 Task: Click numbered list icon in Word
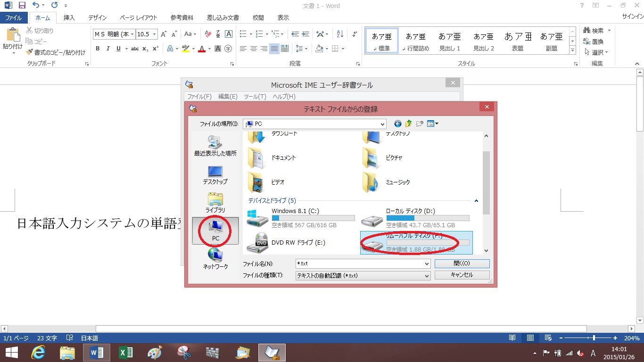point(259,34)
